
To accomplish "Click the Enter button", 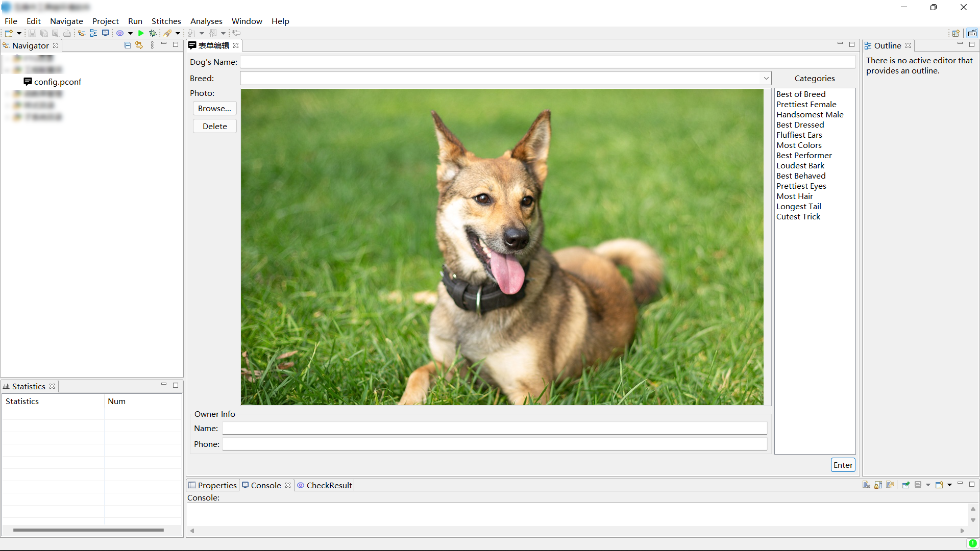I will tap(843, 465).
